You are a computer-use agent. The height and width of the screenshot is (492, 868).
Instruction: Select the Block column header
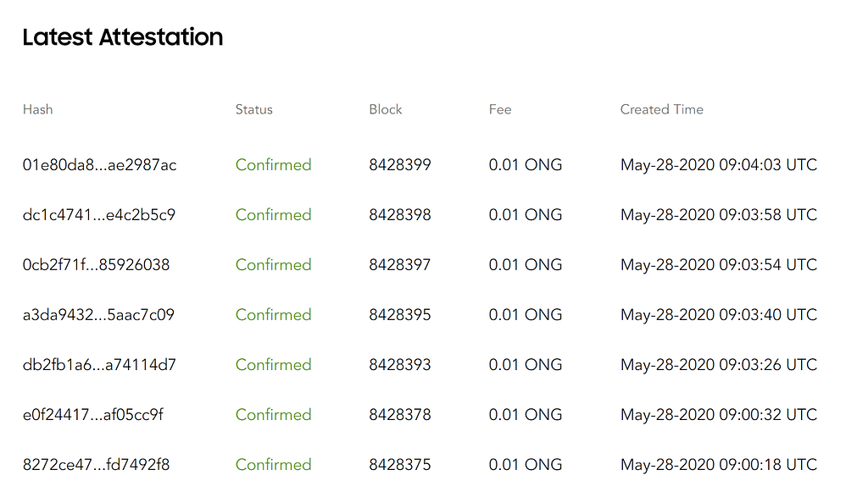click(386, 109)
